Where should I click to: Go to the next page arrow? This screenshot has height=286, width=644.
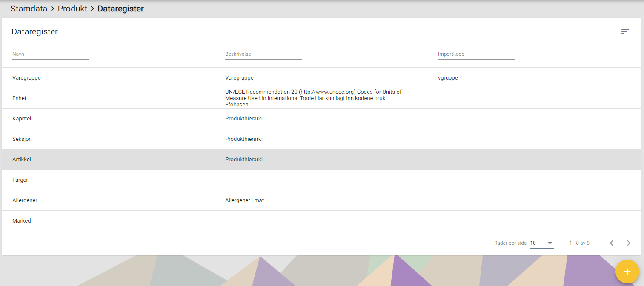click(629, 243)
